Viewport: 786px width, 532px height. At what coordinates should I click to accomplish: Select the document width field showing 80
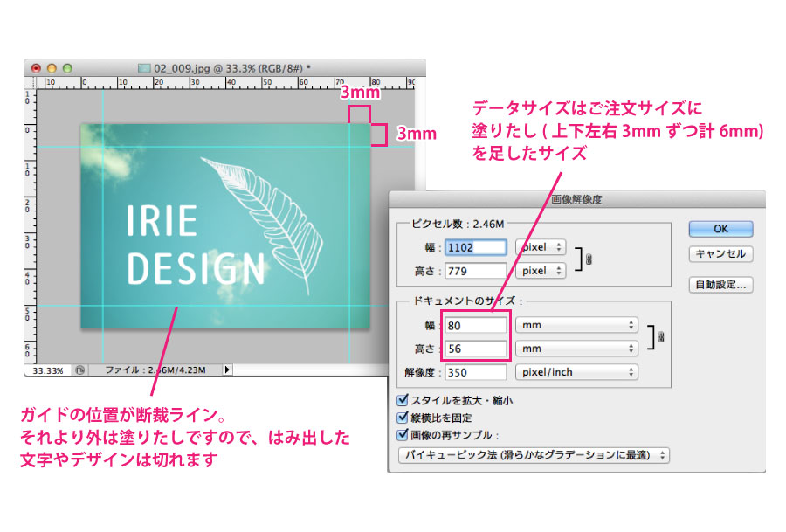(x=475, y=326)
